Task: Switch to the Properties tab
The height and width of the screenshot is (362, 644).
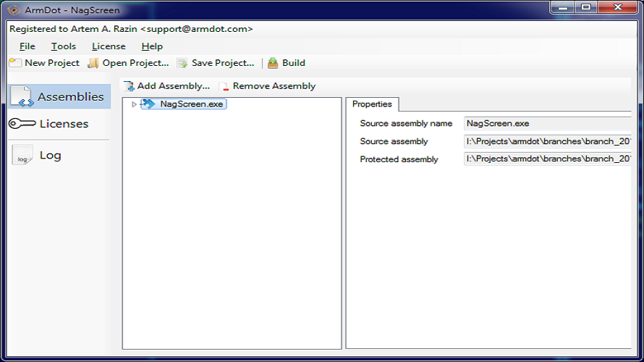Action: click(372, 104)
